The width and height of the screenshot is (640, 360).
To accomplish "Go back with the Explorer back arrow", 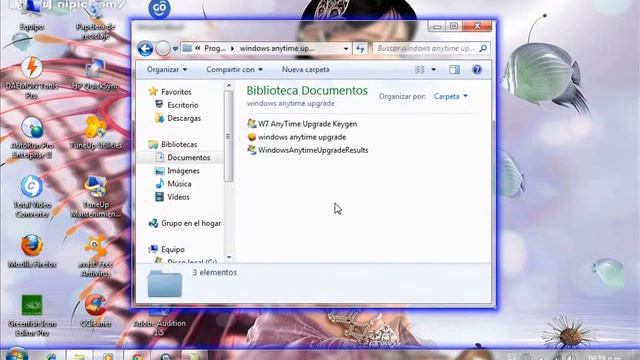I will [x=145, y=49].
